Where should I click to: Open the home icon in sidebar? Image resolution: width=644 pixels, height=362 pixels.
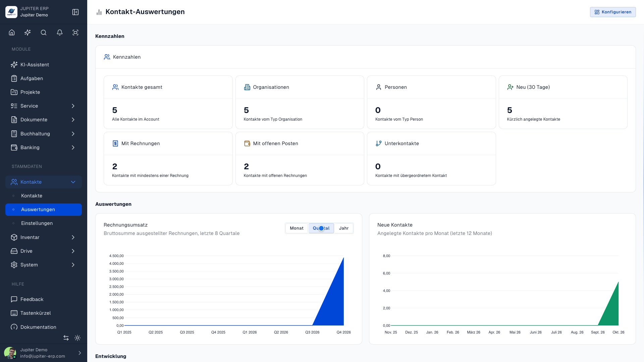(12, 33)
